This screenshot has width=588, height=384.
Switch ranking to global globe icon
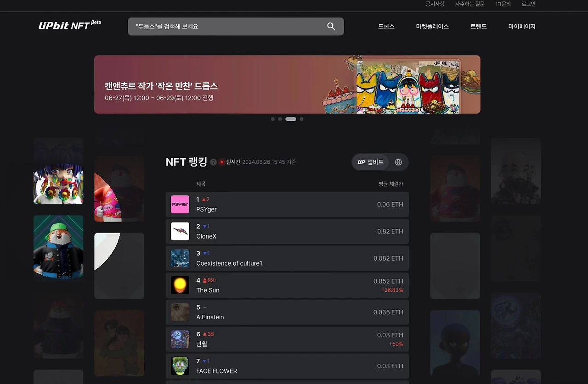point(398,162)
